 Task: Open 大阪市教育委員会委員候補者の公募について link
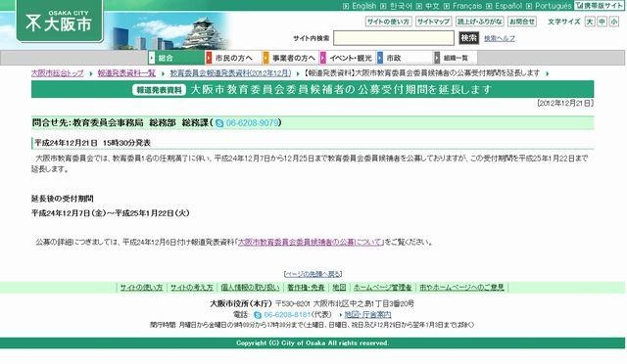(x=310, y=242)
